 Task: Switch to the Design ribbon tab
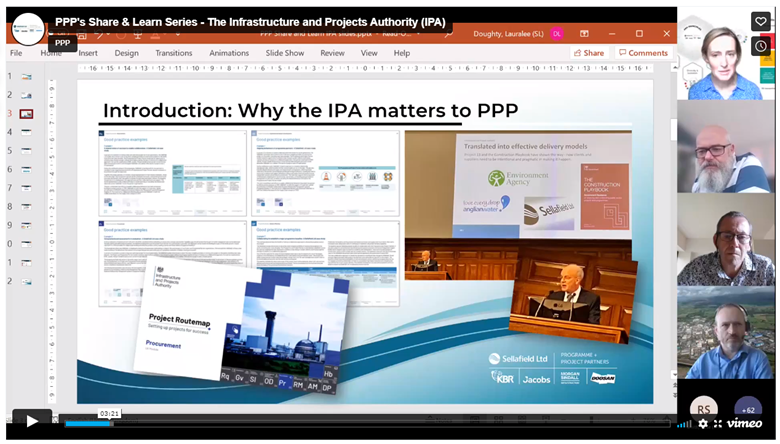(x=126, y=53)
